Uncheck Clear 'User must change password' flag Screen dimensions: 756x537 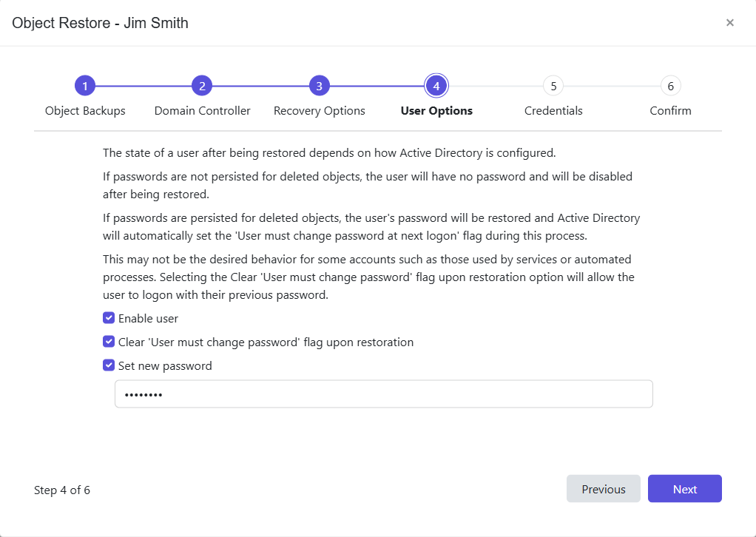click(109, 342)
